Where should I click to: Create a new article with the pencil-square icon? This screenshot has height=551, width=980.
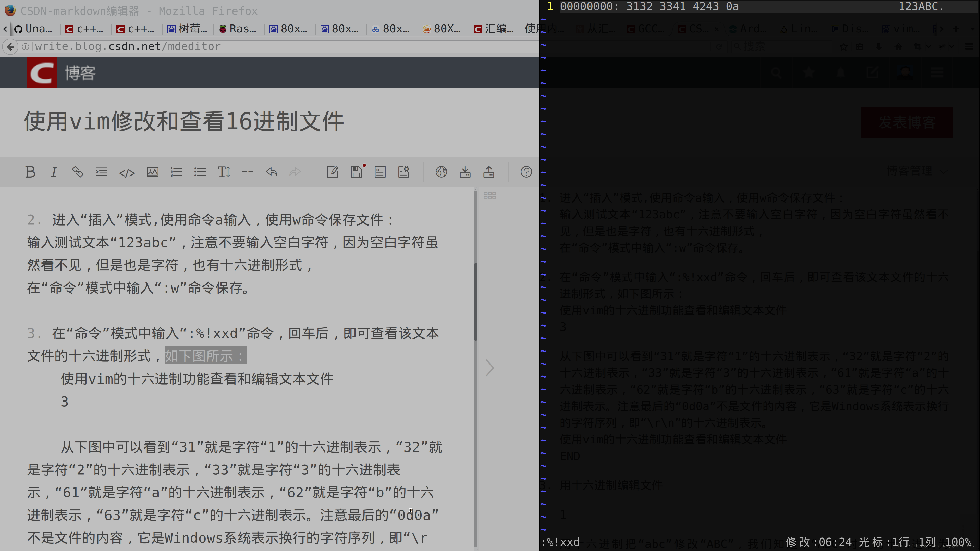point(332,172)
